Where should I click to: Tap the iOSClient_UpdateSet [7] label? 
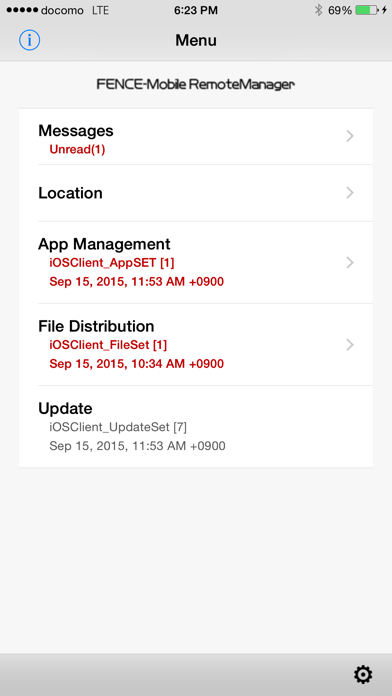(x=118, y=427)
